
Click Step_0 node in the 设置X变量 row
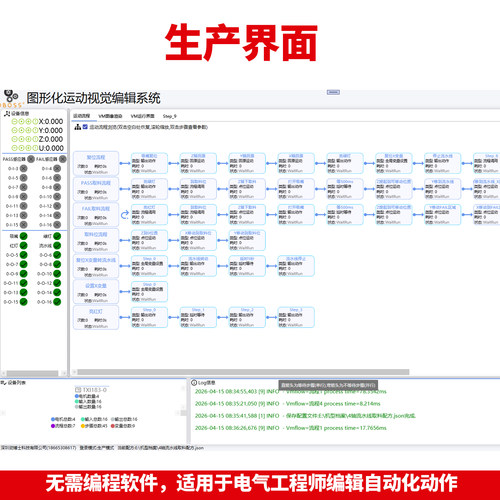tap(149, 292)
